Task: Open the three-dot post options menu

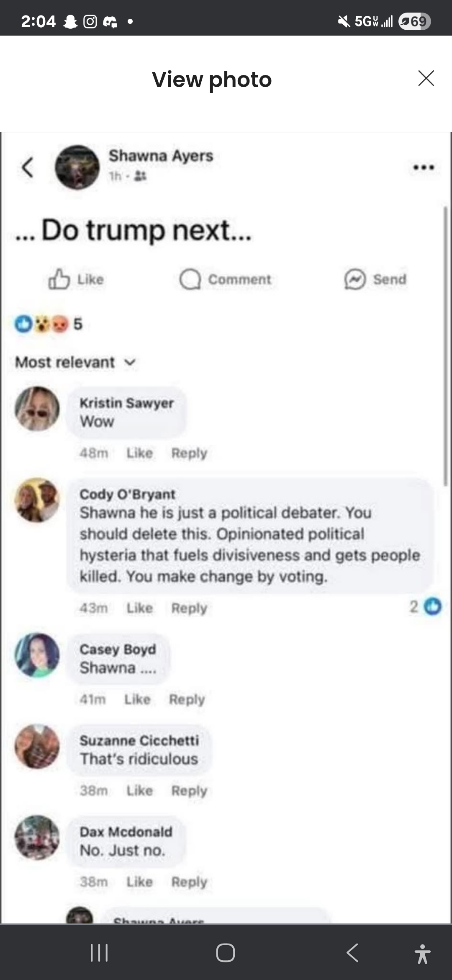Action: point(424,168)
